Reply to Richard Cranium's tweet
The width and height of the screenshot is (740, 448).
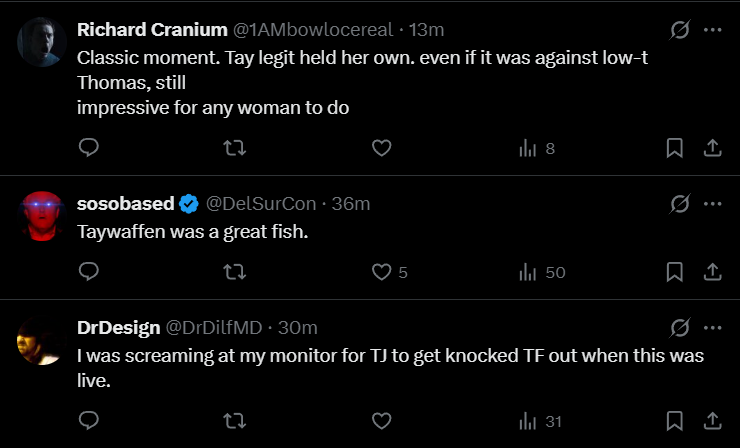click(x=88, y=148)
